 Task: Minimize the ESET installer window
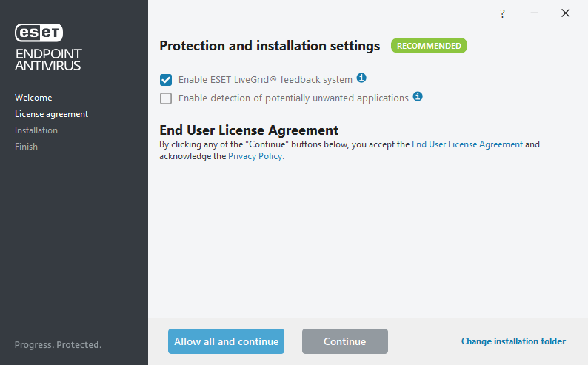coord(535,13)
